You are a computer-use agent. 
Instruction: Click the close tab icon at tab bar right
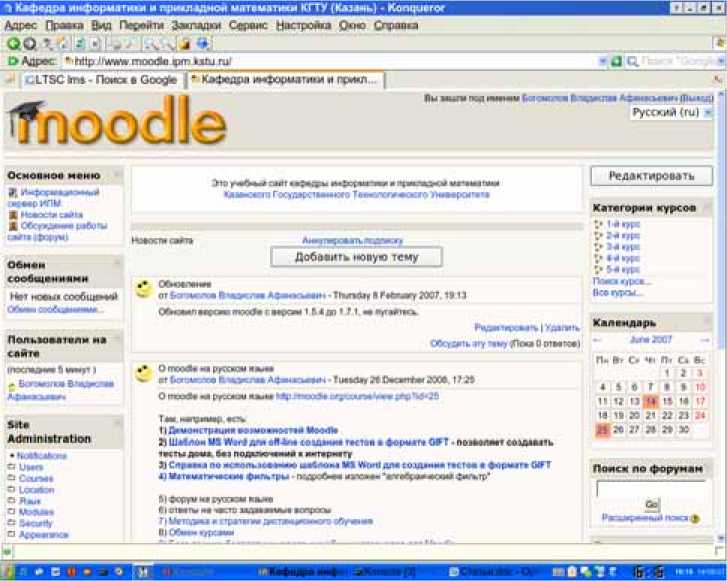718,80
